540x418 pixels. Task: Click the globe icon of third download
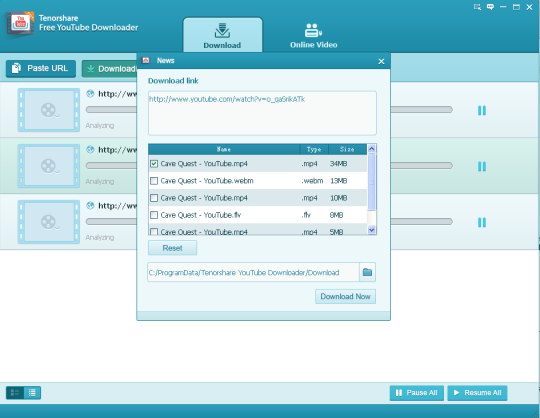90,206
